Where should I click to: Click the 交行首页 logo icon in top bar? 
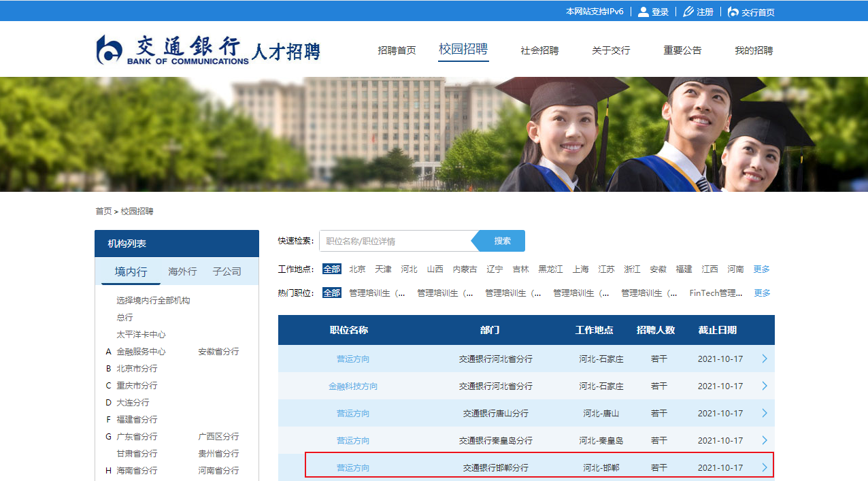[x=733, y=12]
